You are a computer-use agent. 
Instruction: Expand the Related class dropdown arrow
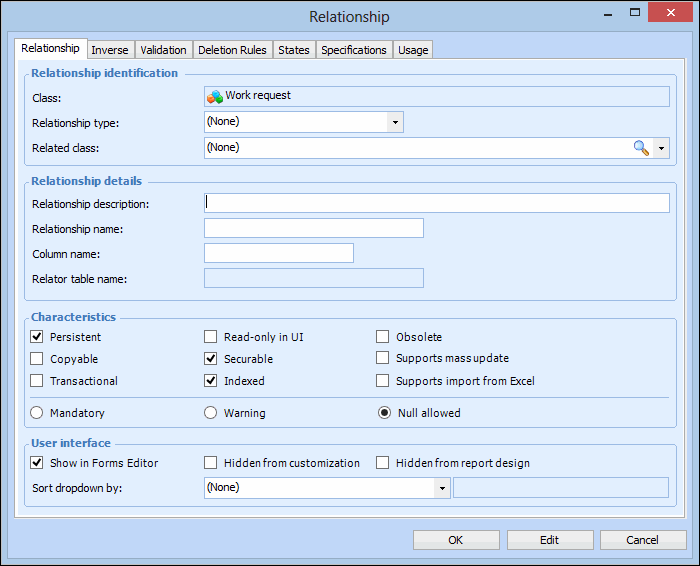pos(661,148)
